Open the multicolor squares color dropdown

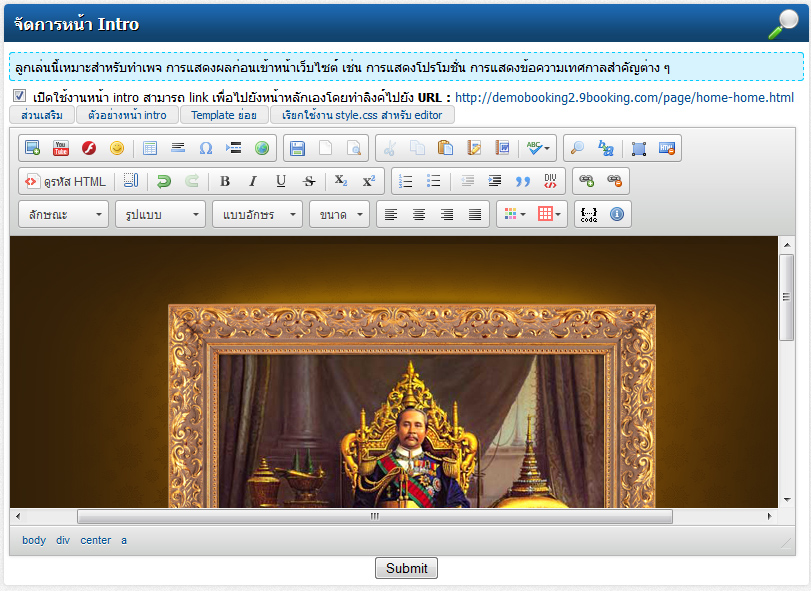point(515,214)
